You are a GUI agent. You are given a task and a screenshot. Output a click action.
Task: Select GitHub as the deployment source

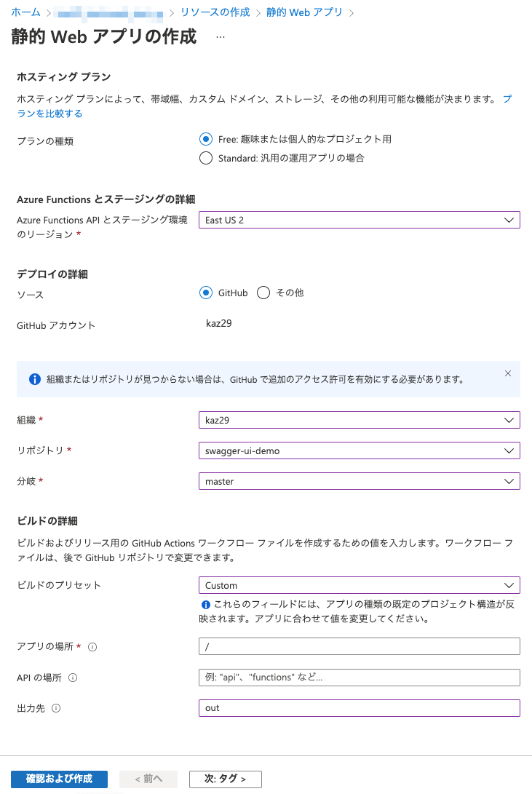point(206,293)
